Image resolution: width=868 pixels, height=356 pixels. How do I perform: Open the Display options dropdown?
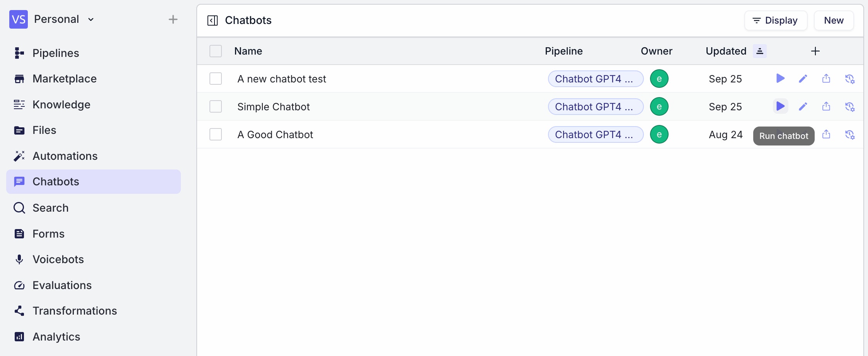[776, 20]
